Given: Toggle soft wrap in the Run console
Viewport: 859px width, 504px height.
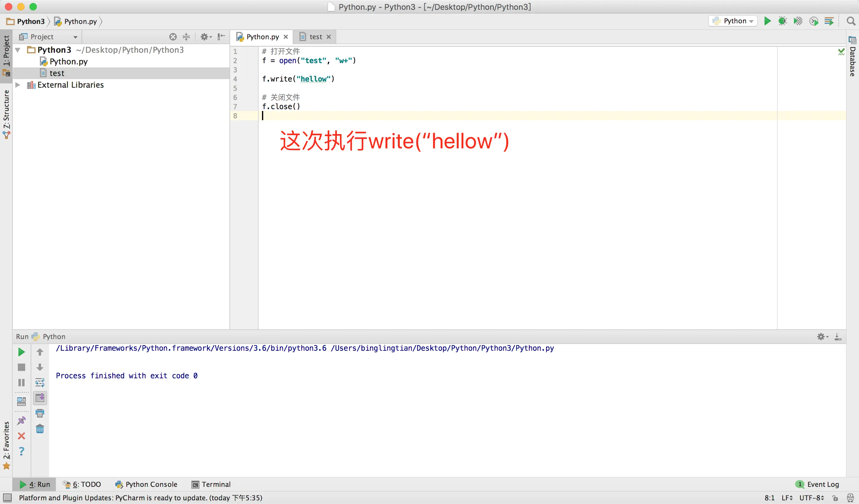Looking at the screenshot, I should pos(40,382).
